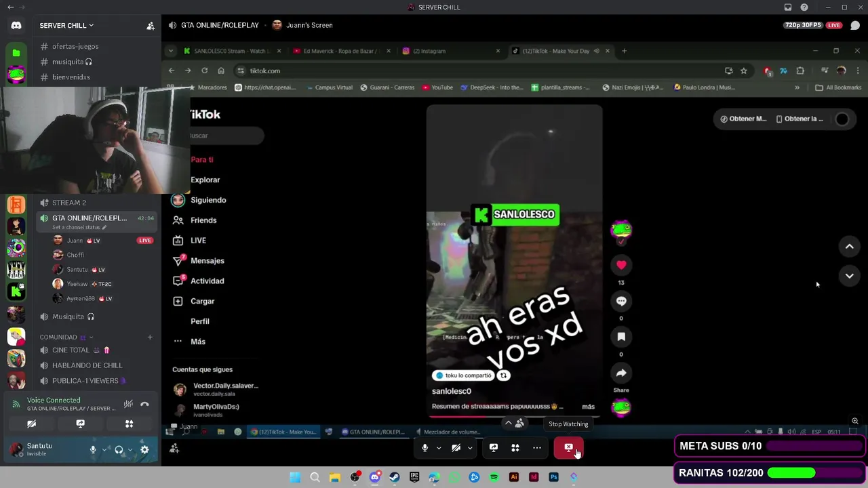This screenshot has height=488, width=868.
Task: Open server member invite icon beside SERVER CHILL
Action: (151, 26)
